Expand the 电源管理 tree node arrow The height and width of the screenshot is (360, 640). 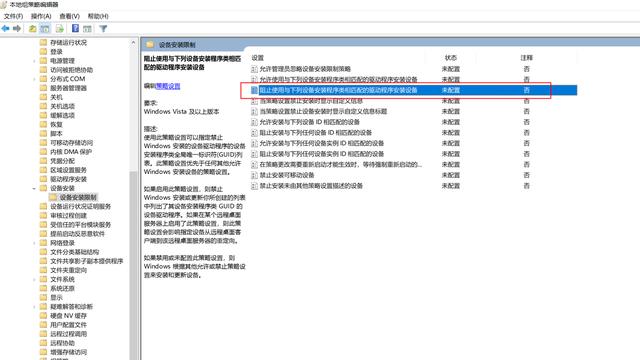tap(34, 61)
